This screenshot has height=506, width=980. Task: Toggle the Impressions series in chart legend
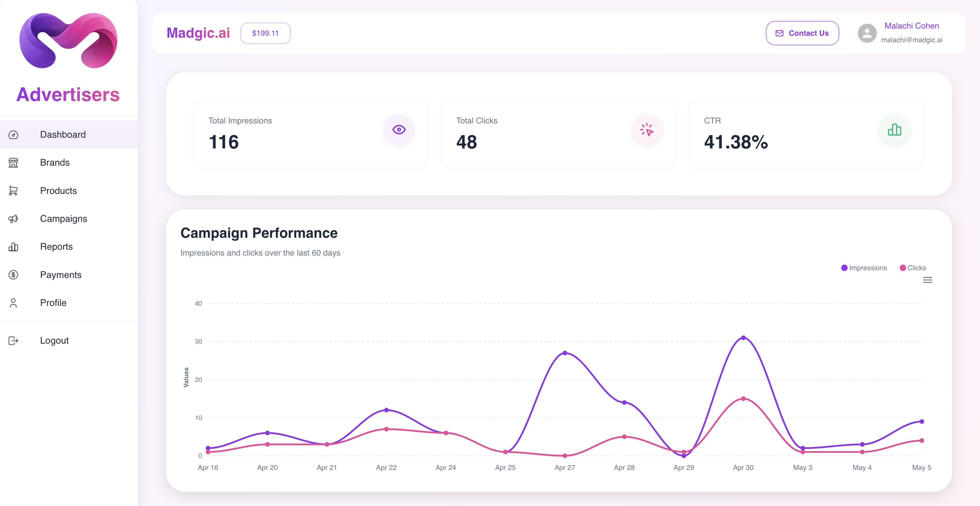coord(863,268)
